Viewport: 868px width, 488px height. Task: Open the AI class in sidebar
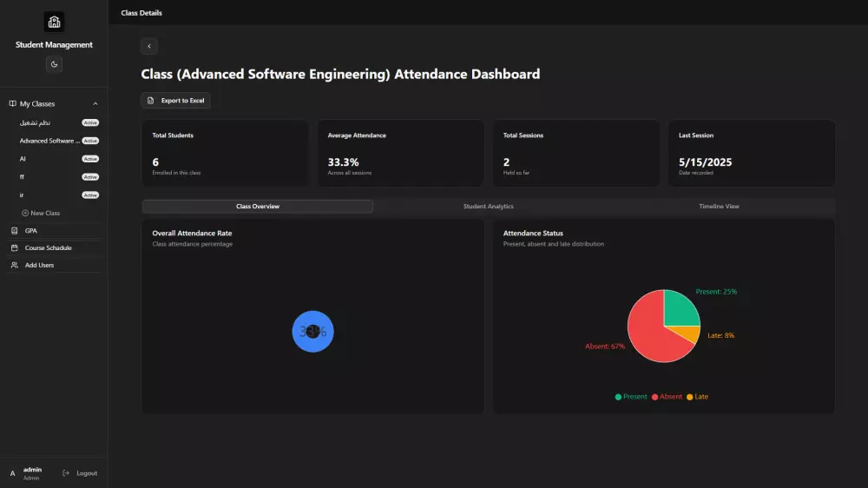pyautogui.click(x=23, y=159)
